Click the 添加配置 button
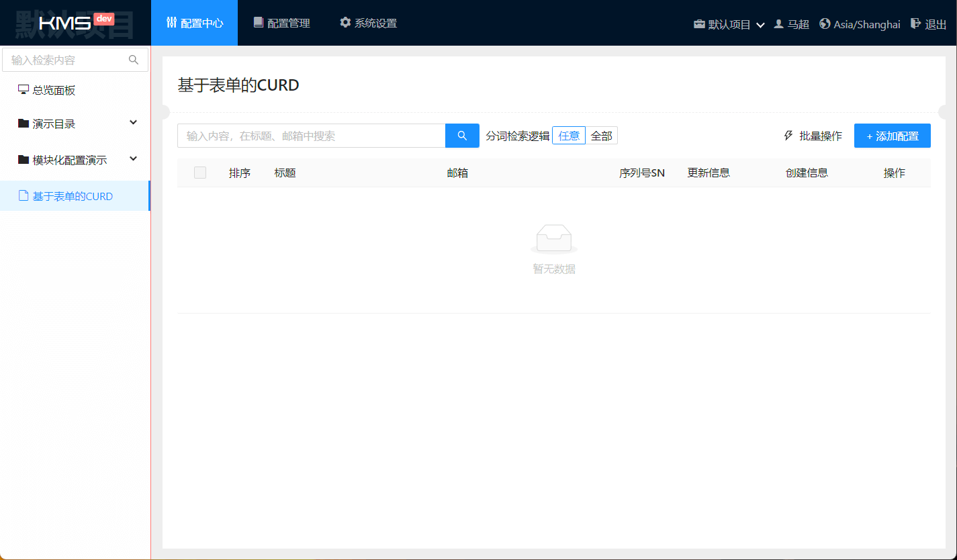 click(x=892, y=136)
